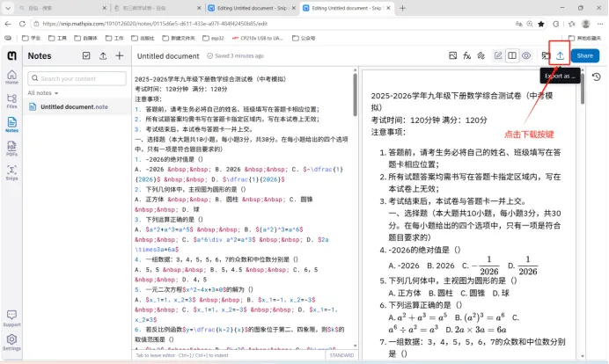Click preview item '5. 下列几何体中，主视图为圆形的是'
Viewport: 609px width, 364px height.
click(449, 280)
